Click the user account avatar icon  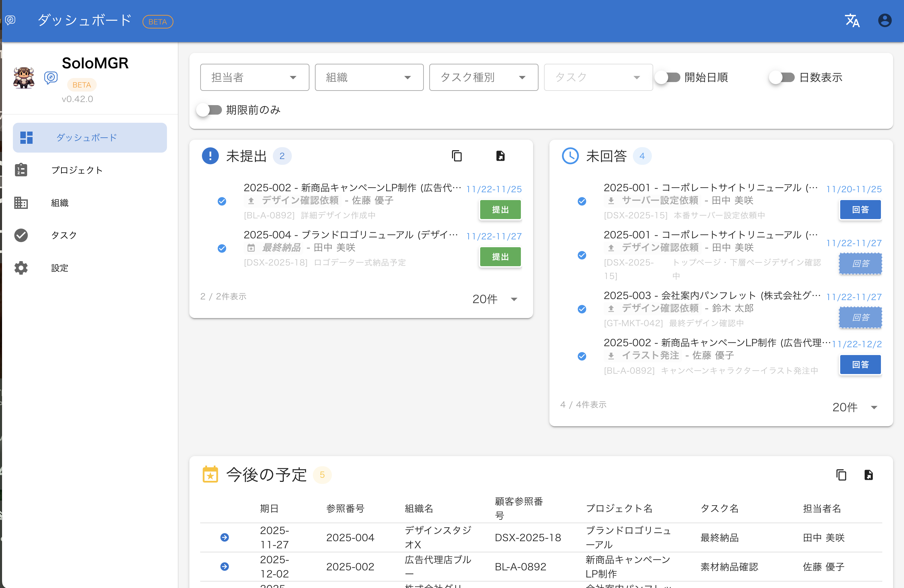click(x=885, y=20)
